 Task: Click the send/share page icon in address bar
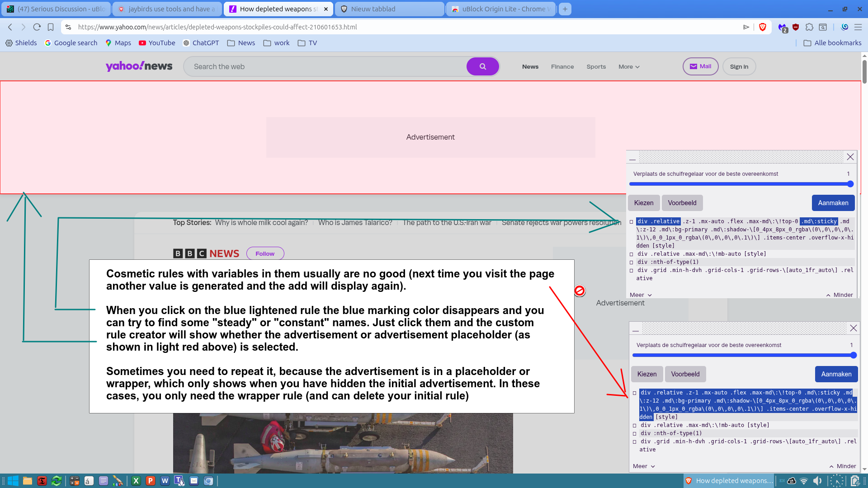tap(746, 27)
